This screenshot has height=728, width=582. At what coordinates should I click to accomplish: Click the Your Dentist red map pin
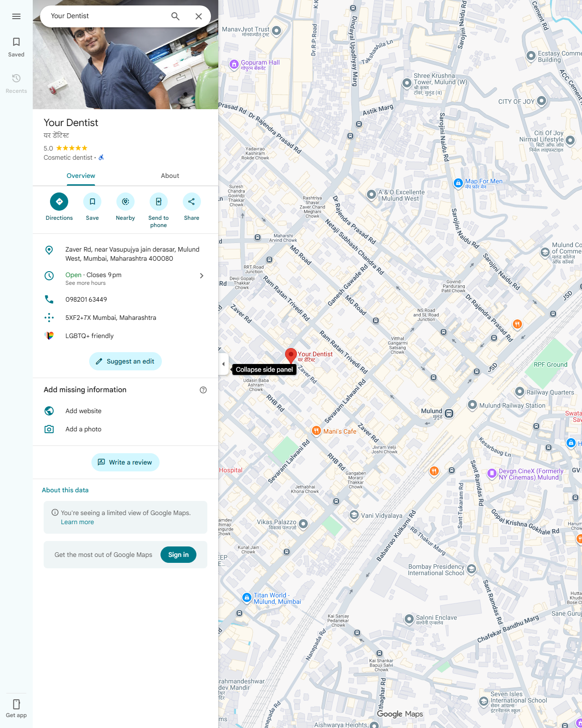[x=291, y=356]
